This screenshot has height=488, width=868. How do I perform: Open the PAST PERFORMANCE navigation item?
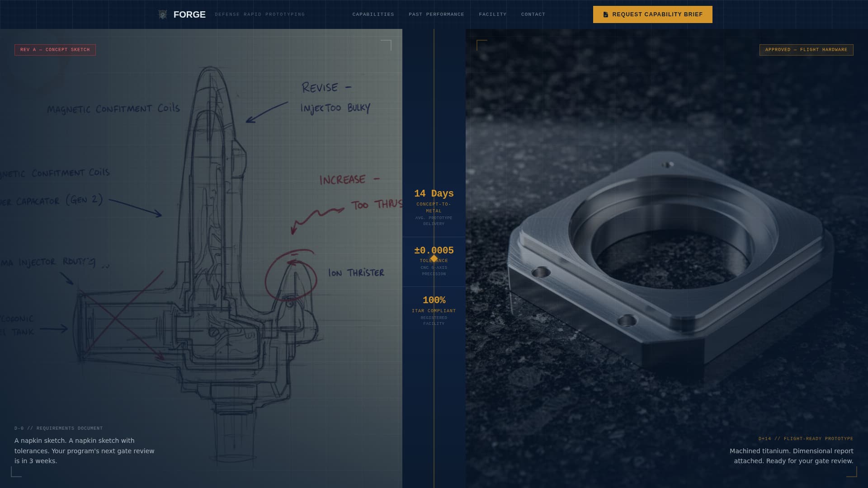(x=436, y=14)
